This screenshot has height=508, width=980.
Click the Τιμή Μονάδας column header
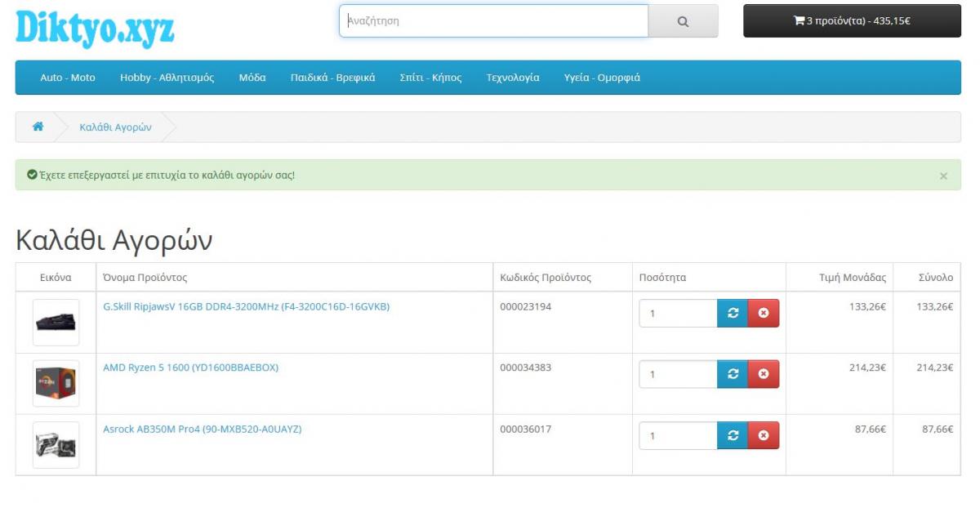pyautogui.click(x=853, y=278)
